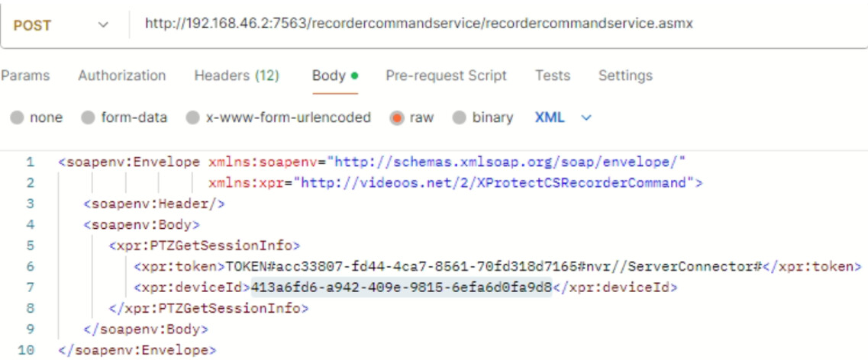Switch to the Params tab
This screenshot has height=360, width=868.
pyautogui.click(x=25, y=76)
